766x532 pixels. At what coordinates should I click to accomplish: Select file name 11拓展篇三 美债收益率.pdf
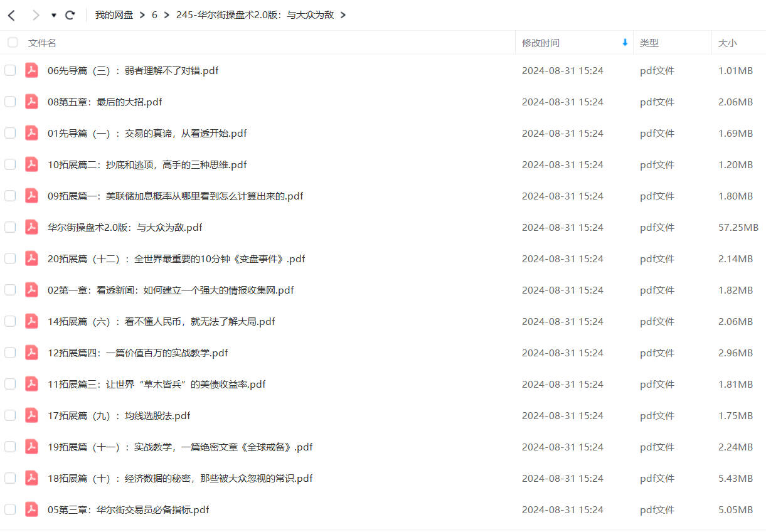pyautogui.click(x=157, y=384)
